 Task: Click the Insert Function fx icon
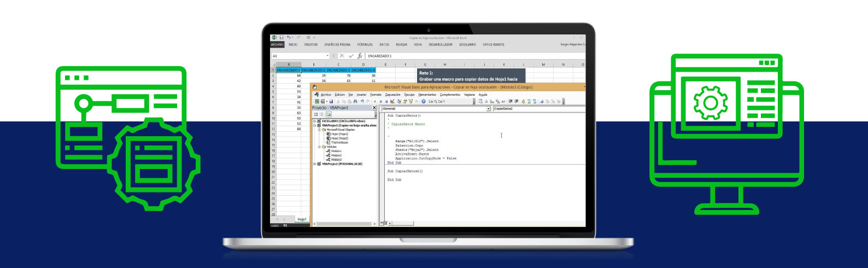point(360,56)
